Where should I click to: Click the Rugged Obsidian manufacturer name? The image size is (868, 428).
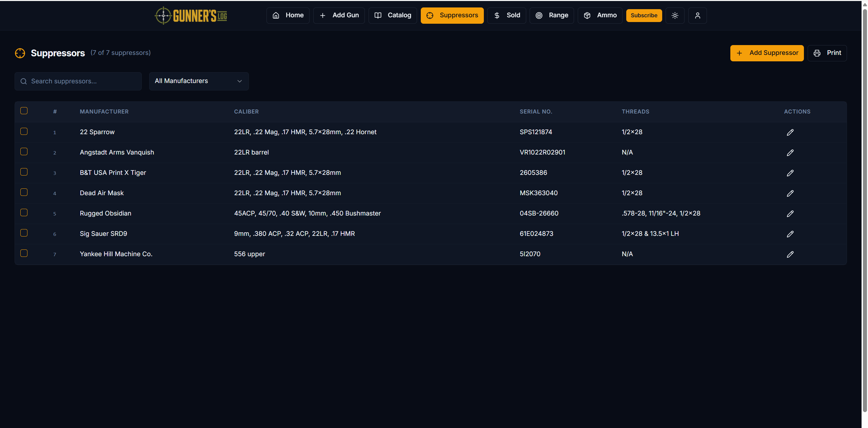pyautogui.click(x=105, y=213)
